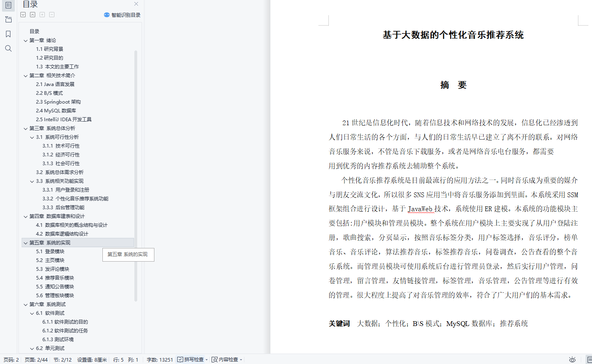This screenshot has width=592, height=364.
Task: Go to 6.1.1 软件测试的目的
Action: tap(65, 322)
